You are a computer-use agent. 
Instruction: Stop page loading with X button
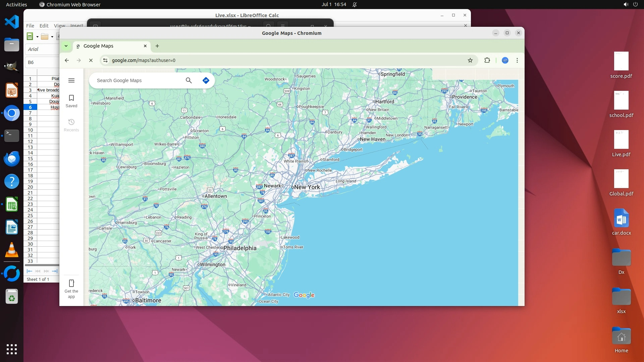click(x=91, y=60)
